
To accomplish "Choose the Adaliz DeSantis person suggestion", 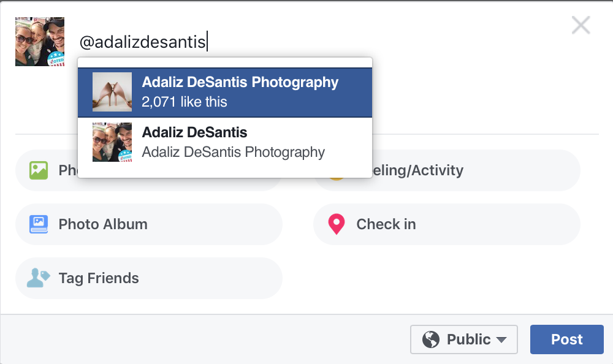I will [x=225, y=142].
